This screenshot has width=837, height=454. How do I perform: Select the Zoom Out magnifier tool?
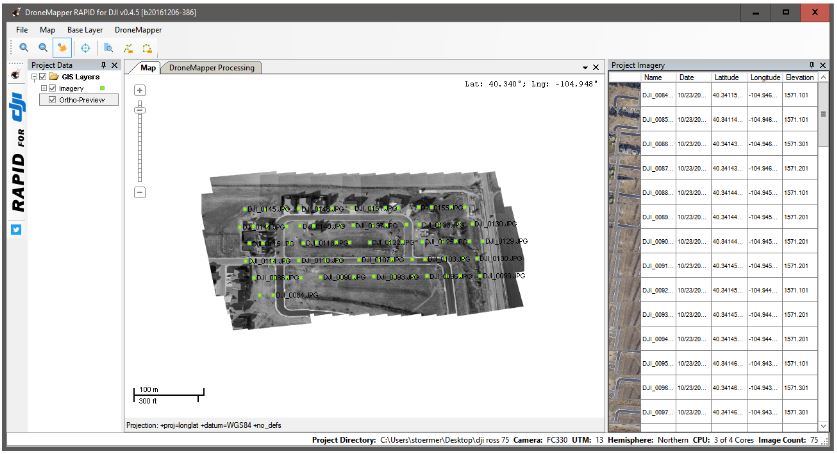tap(43, 48)
